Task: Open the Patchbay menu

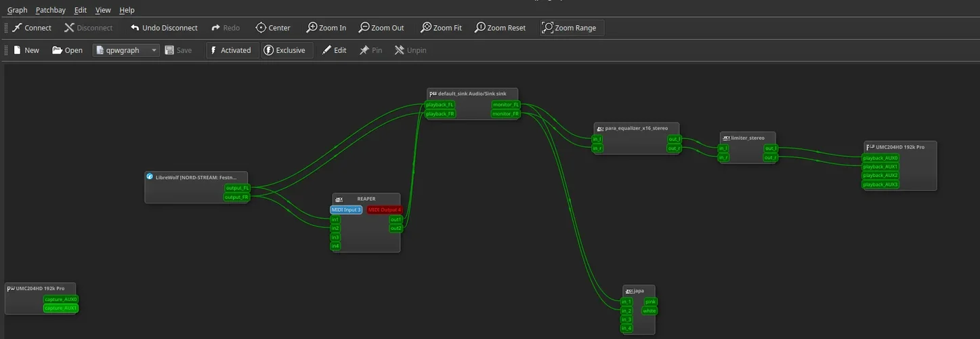Action: coord(51,10)
